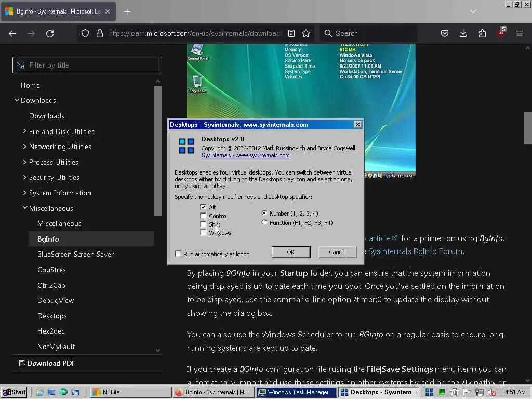This screenshot has height=399, width=532.
Task: Open CpuStres page
Action: pyautogui.click(x=51, y=270)
